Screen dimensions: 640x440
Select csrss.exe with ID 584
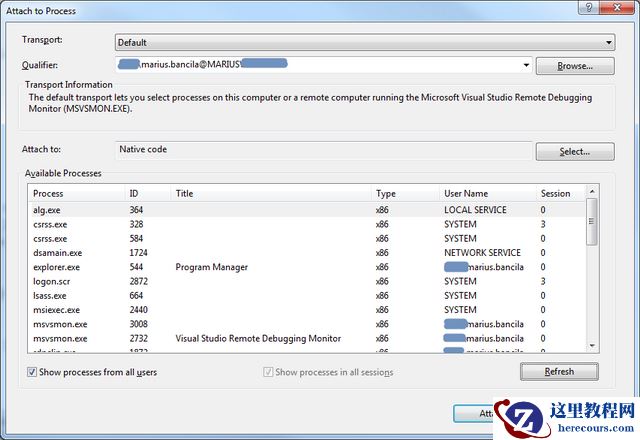point(306,238)
